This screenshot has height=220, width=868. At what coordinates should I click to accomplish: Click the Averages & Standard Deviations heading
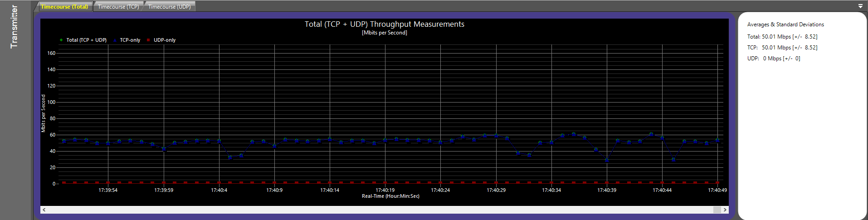click(785, 24)
